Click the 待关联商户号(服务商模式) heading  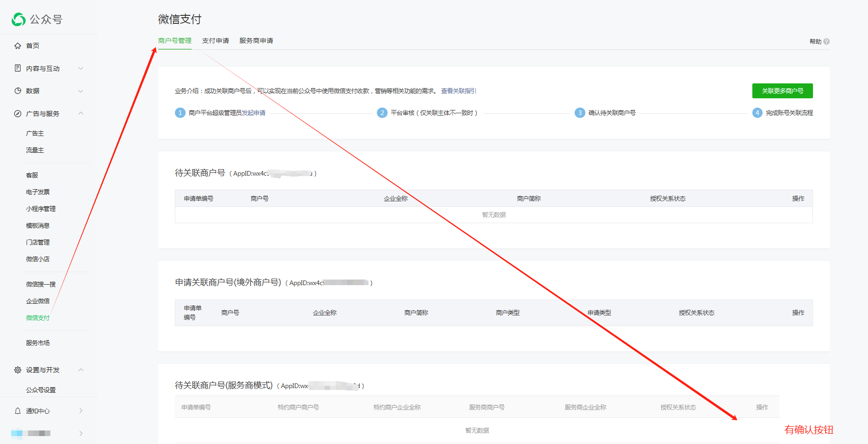pyautogui.click(x=224, y=385)
